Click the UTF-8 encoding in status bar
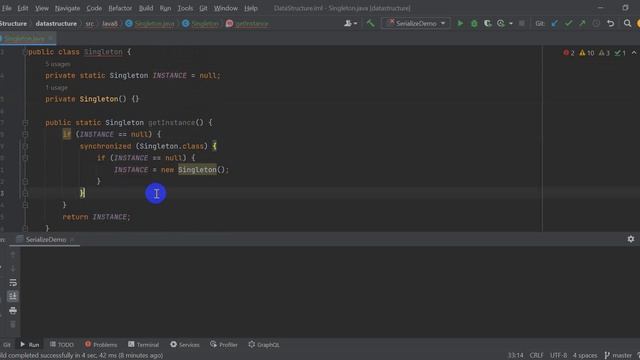640x360 pixels. click(558, 355)
